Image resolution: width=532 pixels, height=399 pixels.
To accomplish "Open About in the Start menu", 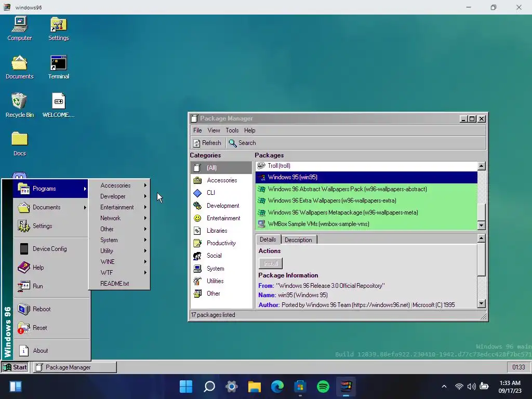I will (51, 351).
